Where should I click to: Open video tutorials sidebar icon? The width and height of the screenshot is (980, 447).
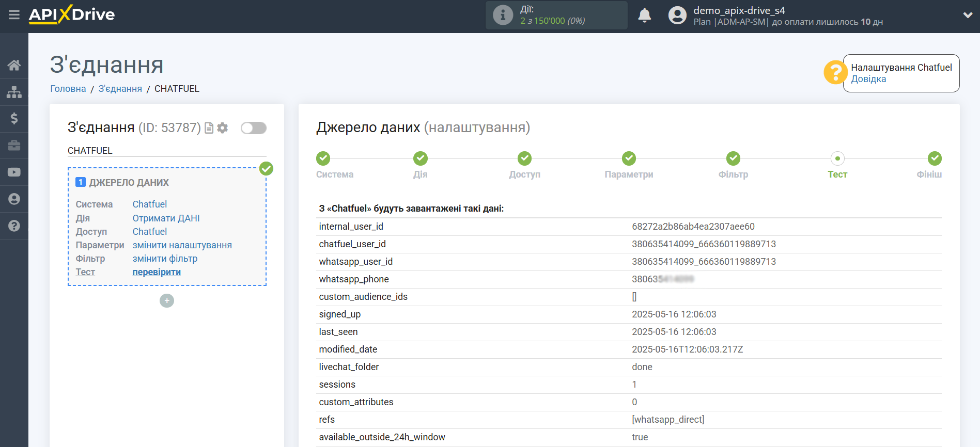[14, 172]
